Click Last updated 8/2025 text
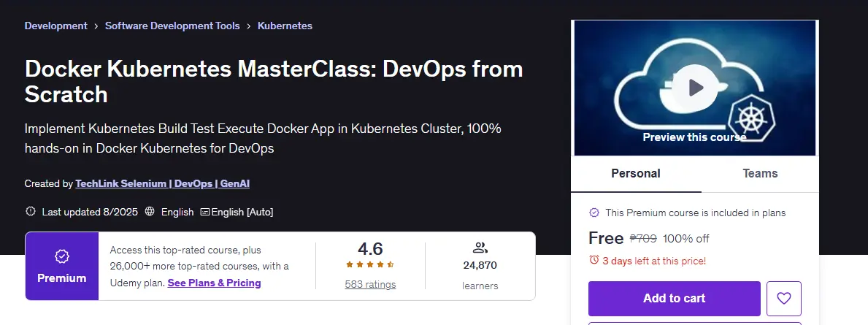 [90, 212]
